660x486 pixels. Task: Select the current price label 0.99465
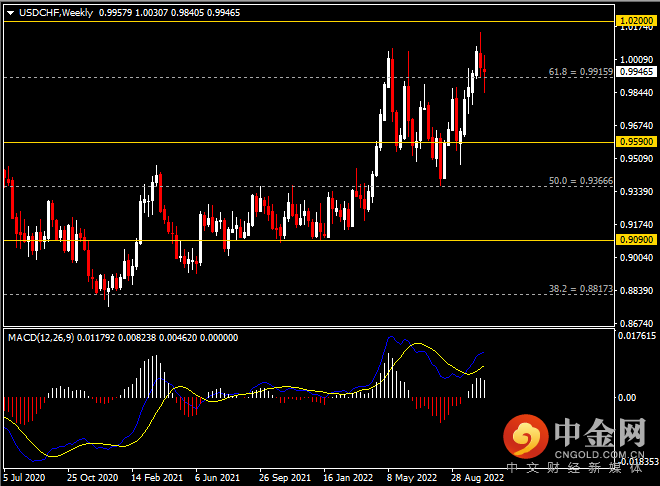click(637, 72)
